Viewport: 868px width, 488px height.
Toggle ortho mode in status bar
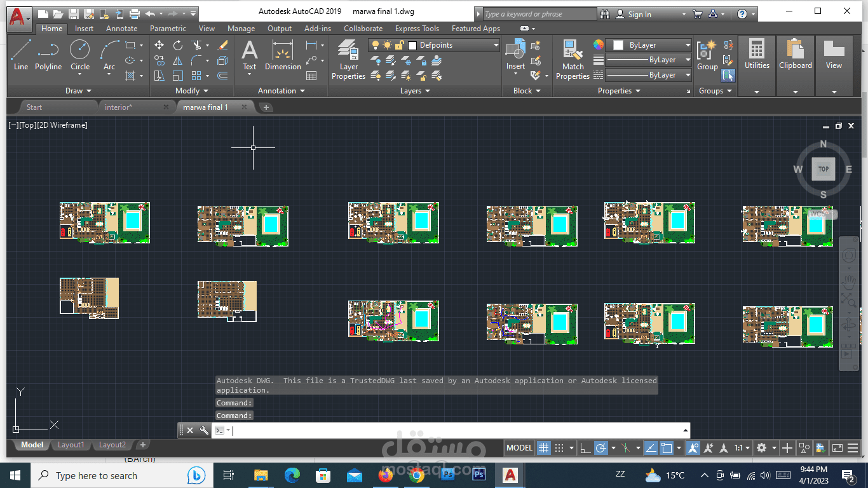point(585,447)
